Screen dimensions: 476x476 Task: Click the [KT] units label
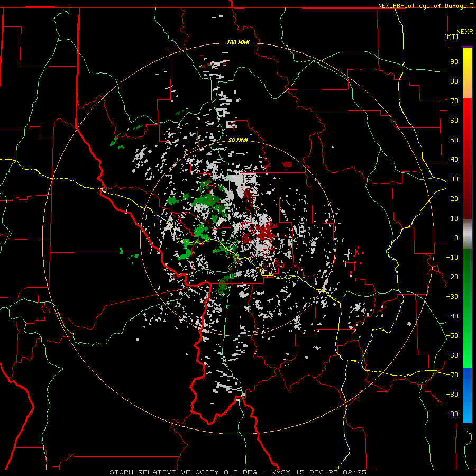452,36
